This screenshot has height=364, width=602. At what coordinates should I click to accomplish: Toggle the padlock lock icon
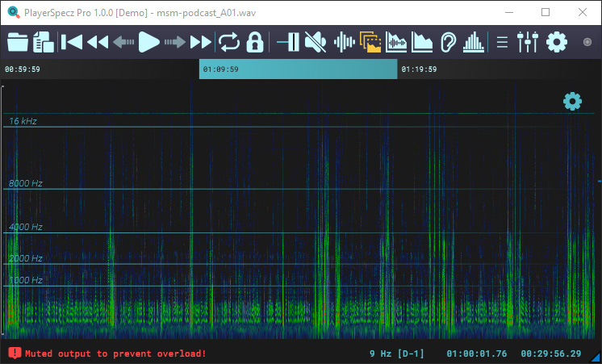[x=255, y=42]
